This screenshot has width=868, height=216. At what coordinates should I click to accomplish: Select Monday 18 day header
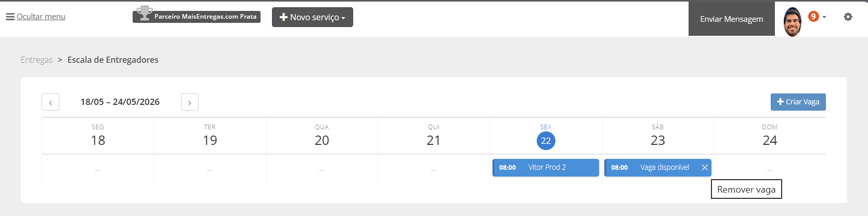pos(98,136)
